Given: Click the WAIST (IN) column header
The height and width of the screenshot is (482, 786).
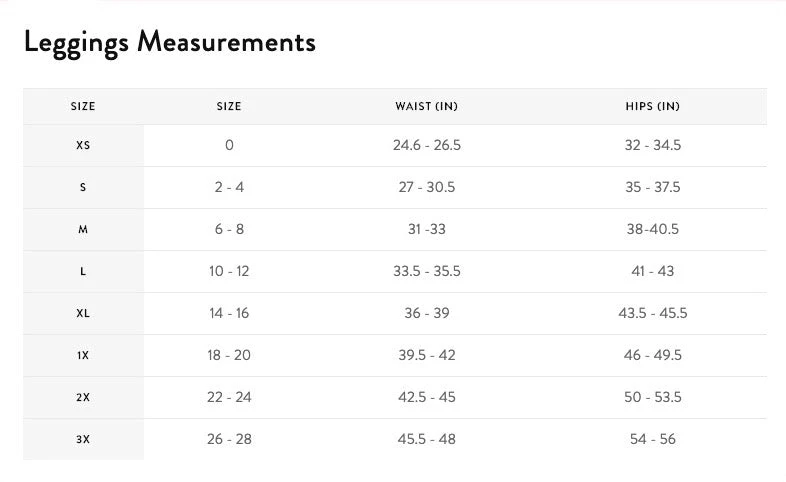Looking at the screenshot, I should 426,106.
